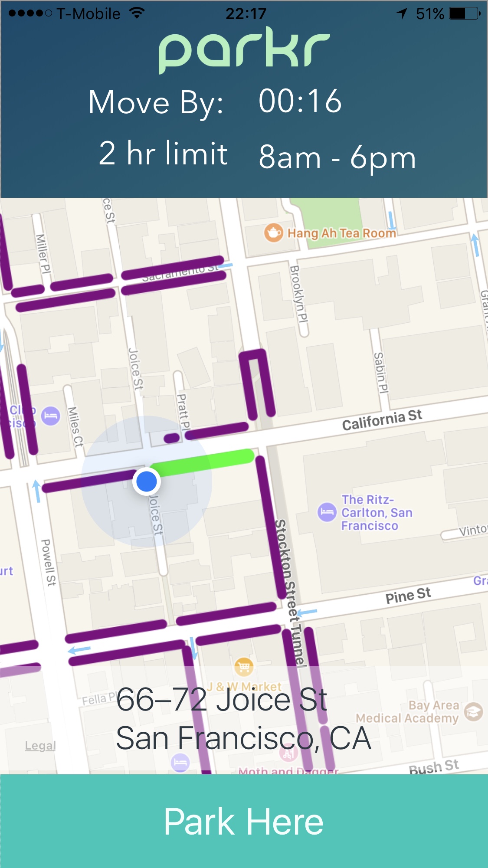
Task: Tap the Pine St label on map
Action: pyautogui.click(x=408, y=596)
